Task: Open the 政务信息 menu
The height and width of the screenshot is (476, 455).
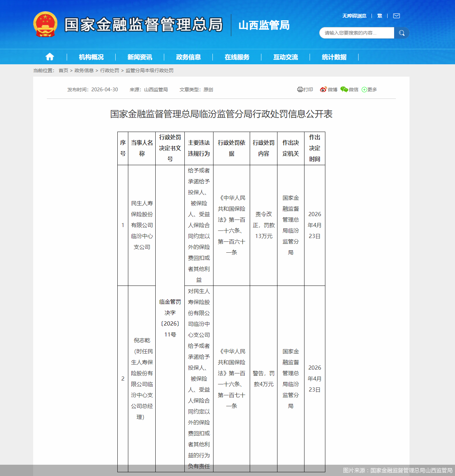Action: pyautogui.click(x=188, y=57)
